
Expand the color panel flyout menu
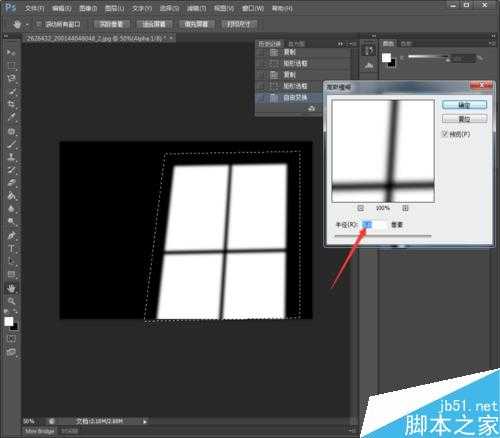point(492,43)
